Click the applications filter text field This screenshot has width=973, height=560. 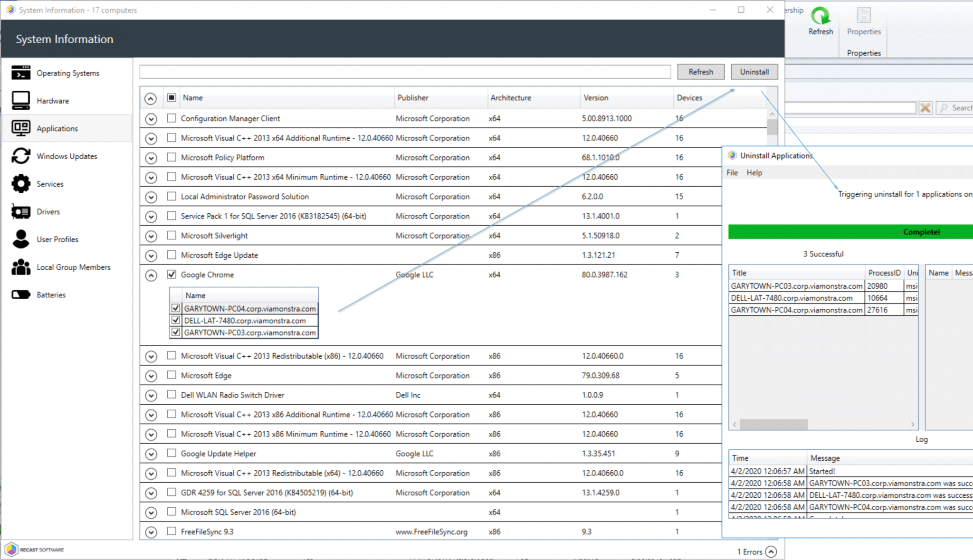pyautogui.click(x=405, y=72)
